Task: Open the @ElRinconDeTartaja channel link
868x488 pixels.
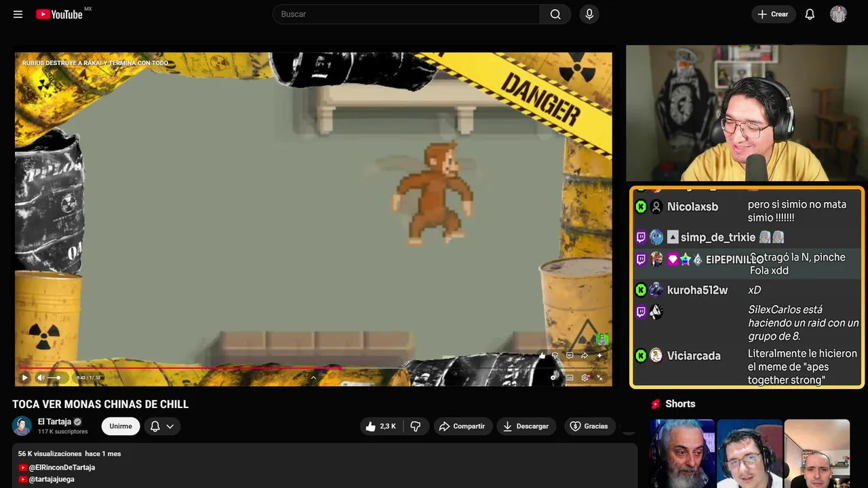Action: [62, 468]
